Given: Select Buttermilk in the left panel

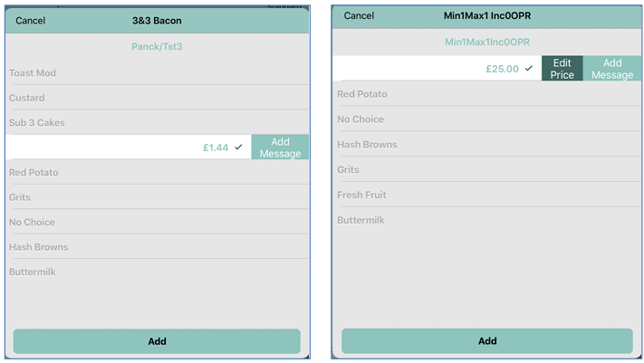Looking at the screenshot, I should [x=33, y=272].
